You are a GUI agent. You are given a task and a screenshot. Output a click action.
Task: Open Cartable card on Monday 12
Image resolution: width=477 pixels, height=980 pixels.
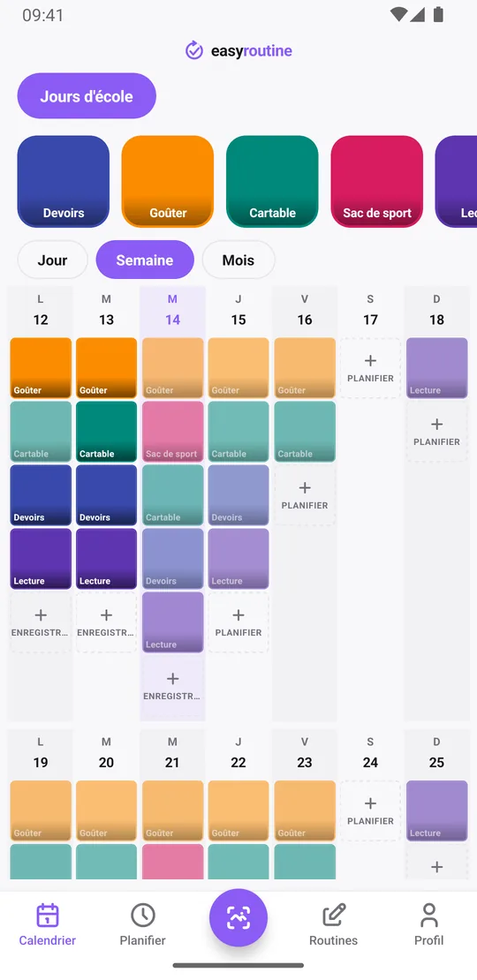(x=41, y=432)
